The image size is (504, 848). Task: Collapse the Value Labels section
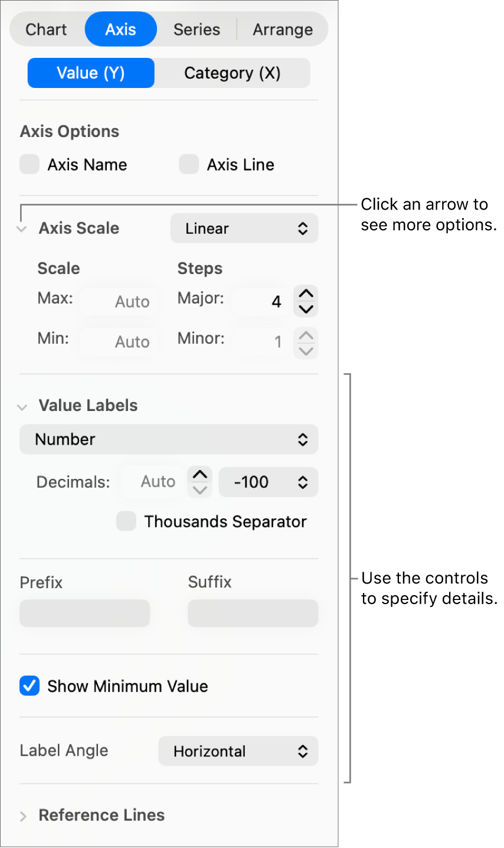pyautogui.click(x=21, y=407)
